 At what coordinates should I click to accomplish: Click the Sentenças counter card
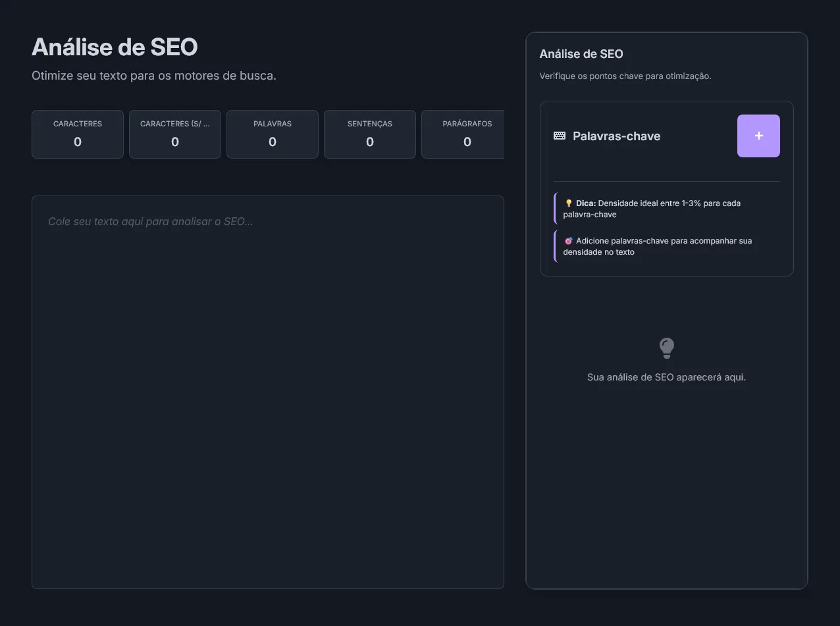(x=370, y=134)
